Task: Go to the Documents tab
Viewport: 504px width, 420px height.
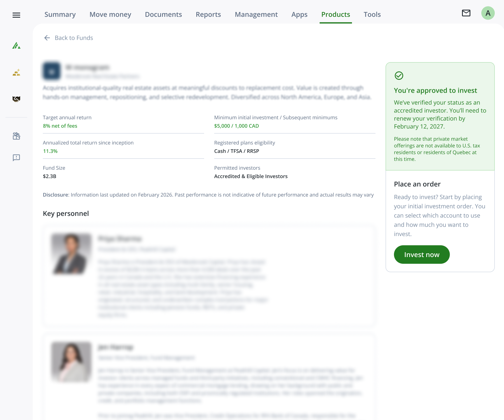Action: tap(164, 14)
